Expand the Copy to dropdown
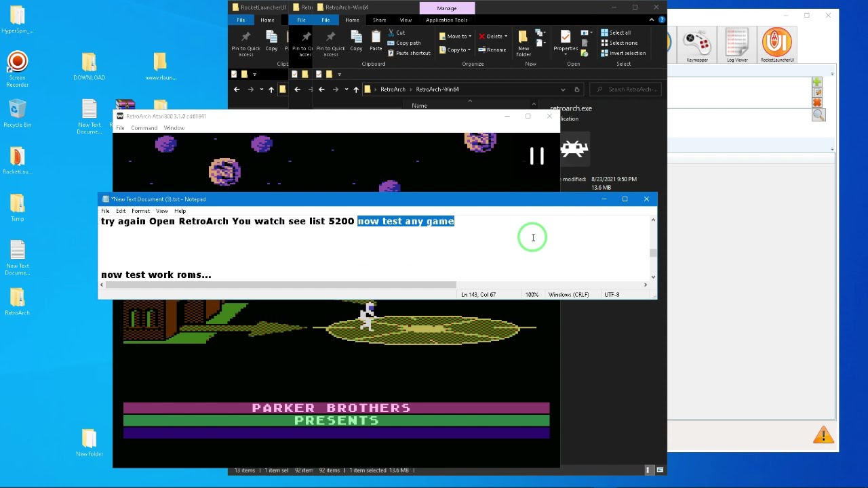868x488 pixels. tap(469, 49)
